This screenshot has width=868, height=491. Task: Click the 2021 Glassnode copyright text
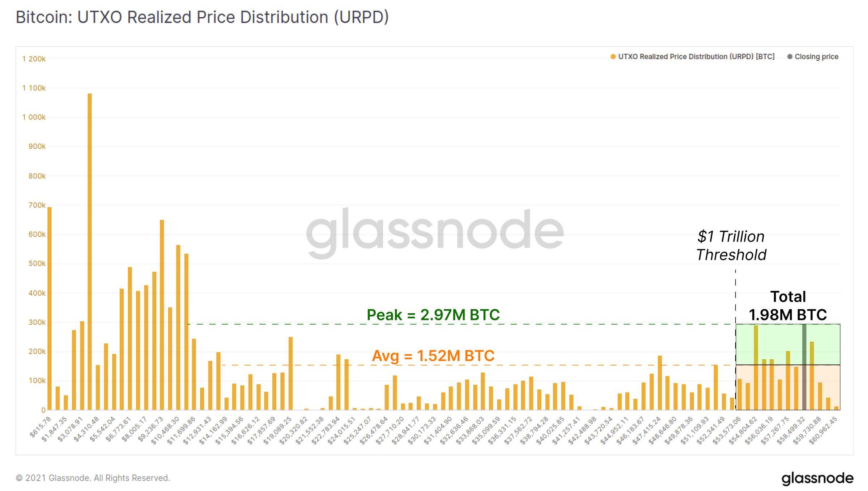point(93,478)
